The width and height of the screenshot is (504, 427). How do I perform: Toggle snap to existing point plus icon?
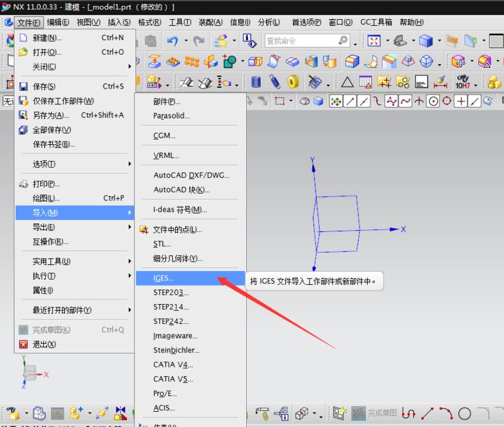[x=461, y=102]
